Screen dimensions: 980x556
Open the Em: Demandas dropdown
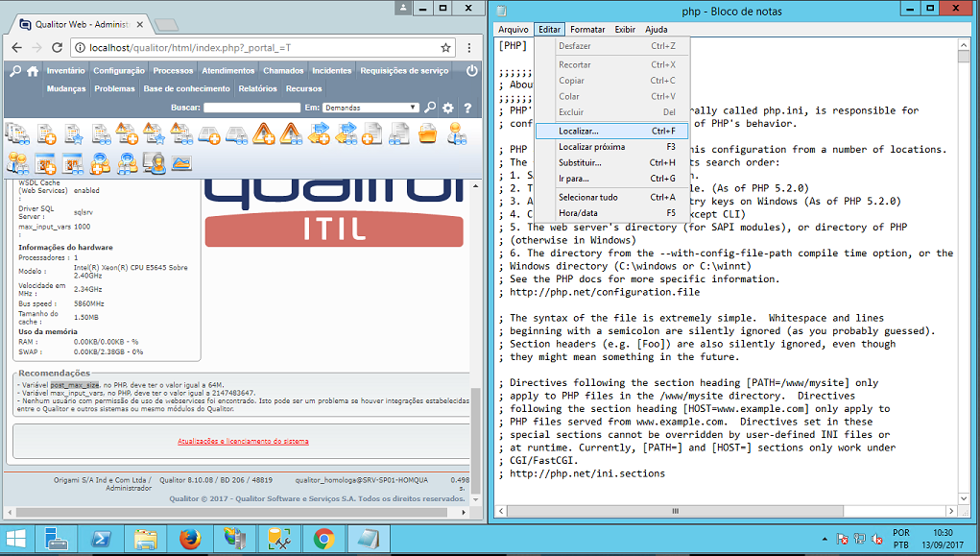pyautogui.click(x=370, y=108)
